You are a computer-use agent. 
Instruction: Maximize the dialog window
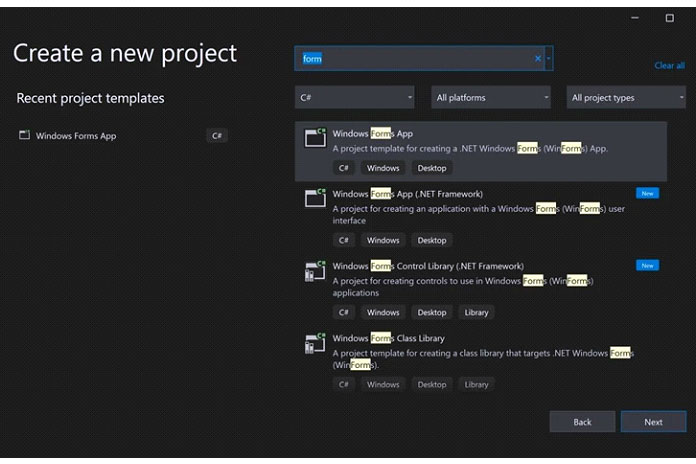point(669,18)
